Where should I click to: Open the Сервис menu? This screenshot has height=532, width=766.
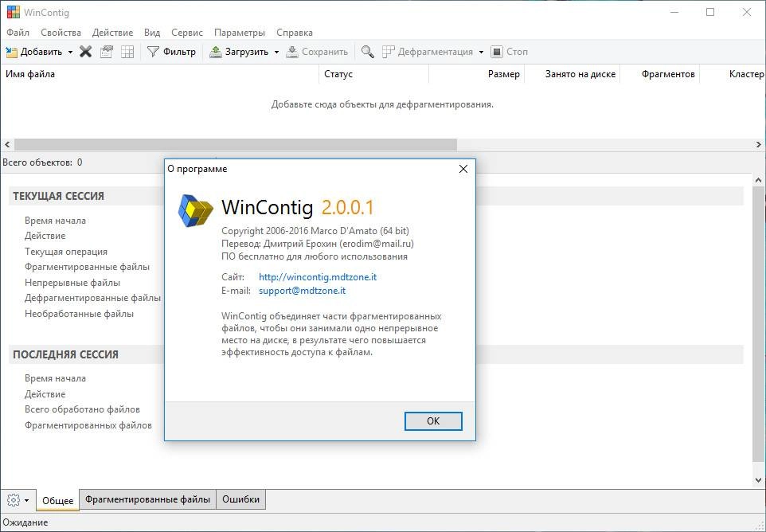click(187, 33)
